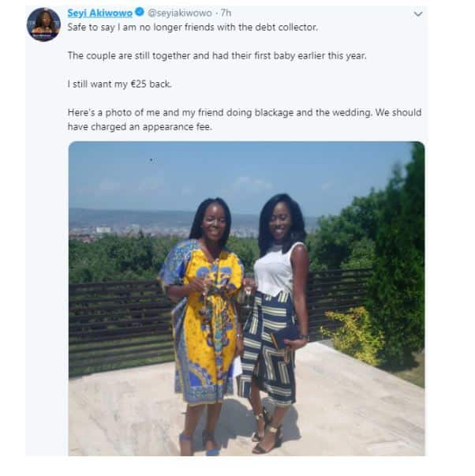Open the tweet options chevron menu
This screenshot has width=475, height=476.
[417, 13]
